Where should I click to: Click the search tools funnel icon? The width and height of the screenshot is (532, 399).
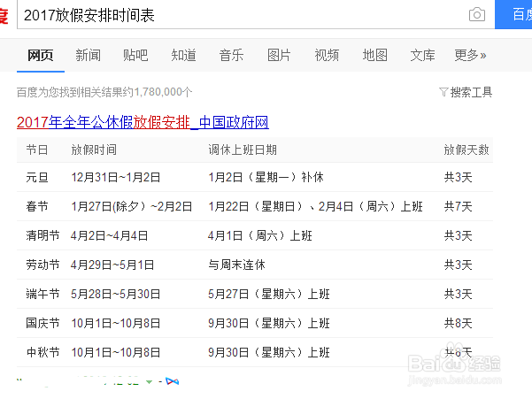[x=443, y=92]
